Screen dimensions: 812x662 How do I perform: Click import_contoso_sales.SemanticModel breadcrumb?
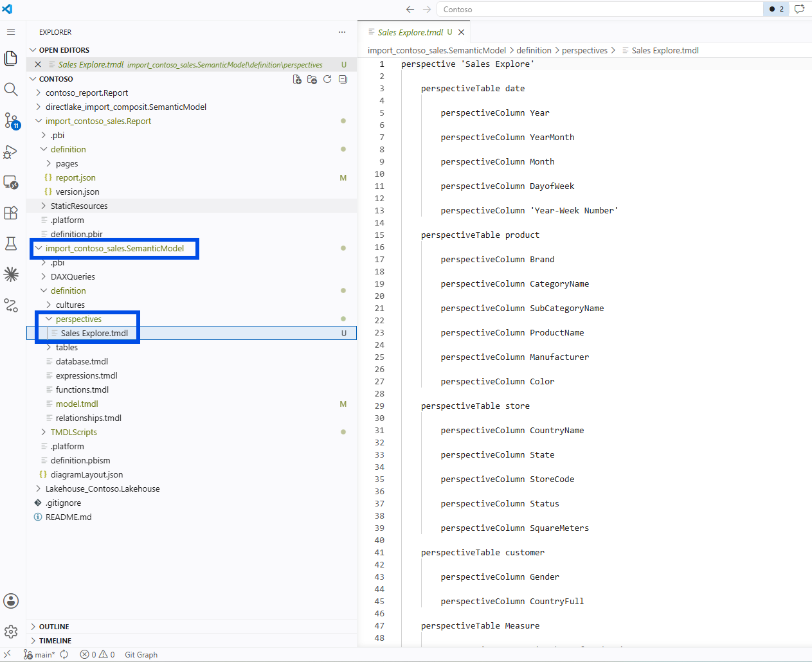click(437, 50)
